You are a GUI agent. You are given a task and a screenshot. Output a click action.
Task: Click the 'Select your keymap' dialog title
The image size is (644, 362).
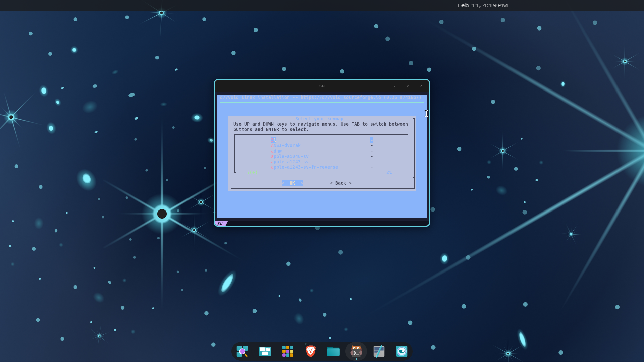click(x=319, y=119)
